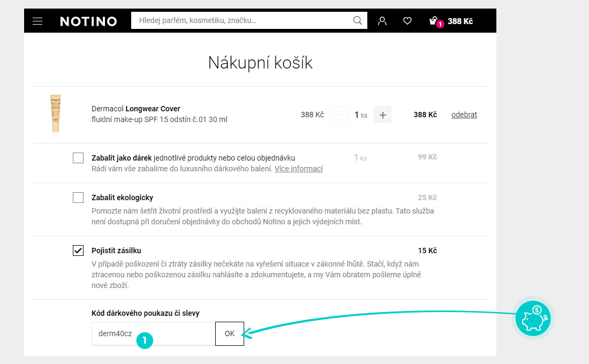Screen dimensions: 589x364
Task: Click the NOTINO logo
Action: pos(89,21)
